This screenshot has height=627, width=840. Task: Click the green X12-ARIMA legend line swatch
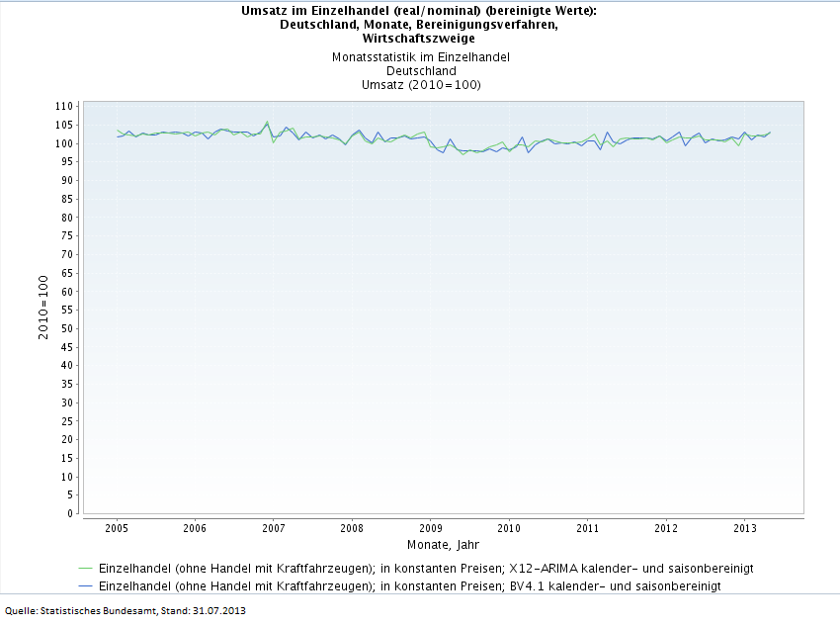(x=84, y=569)
